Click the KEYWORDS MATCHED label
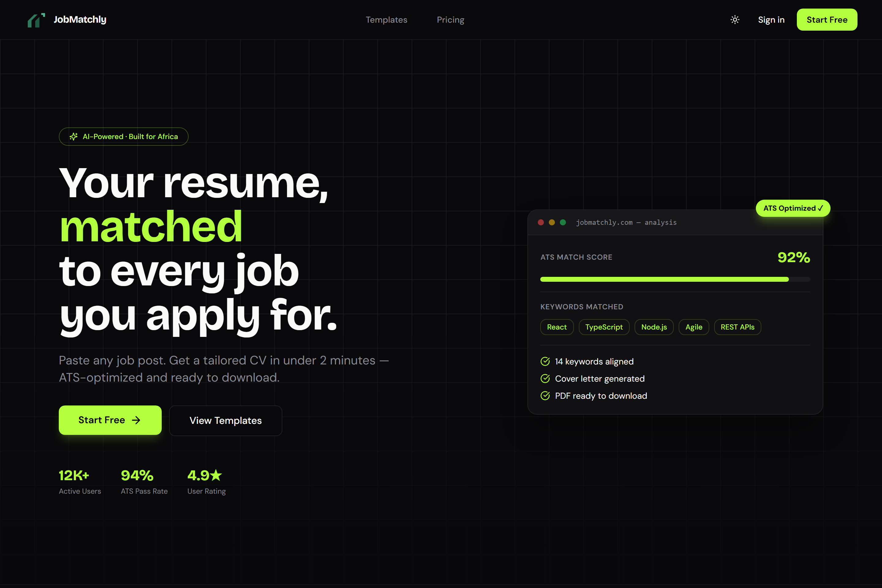This screenshot has height=588, width=882. click(582, 307)
